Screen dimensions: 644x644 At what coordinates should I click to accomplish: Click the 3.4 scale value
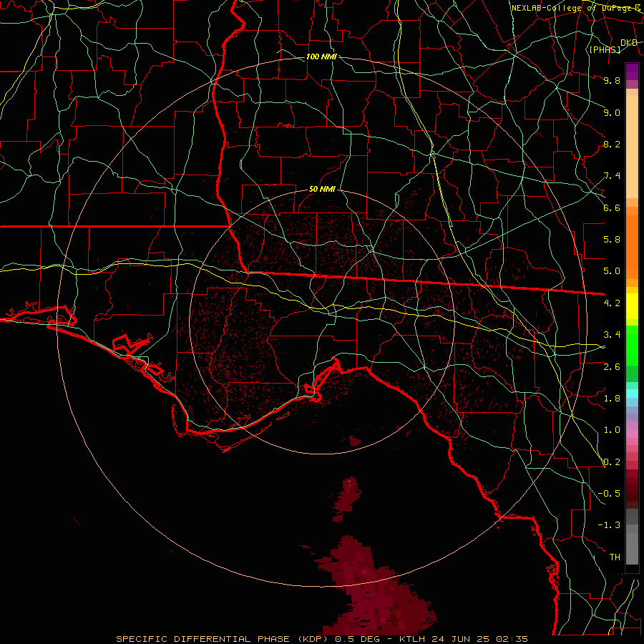click(x=612, y=335)
